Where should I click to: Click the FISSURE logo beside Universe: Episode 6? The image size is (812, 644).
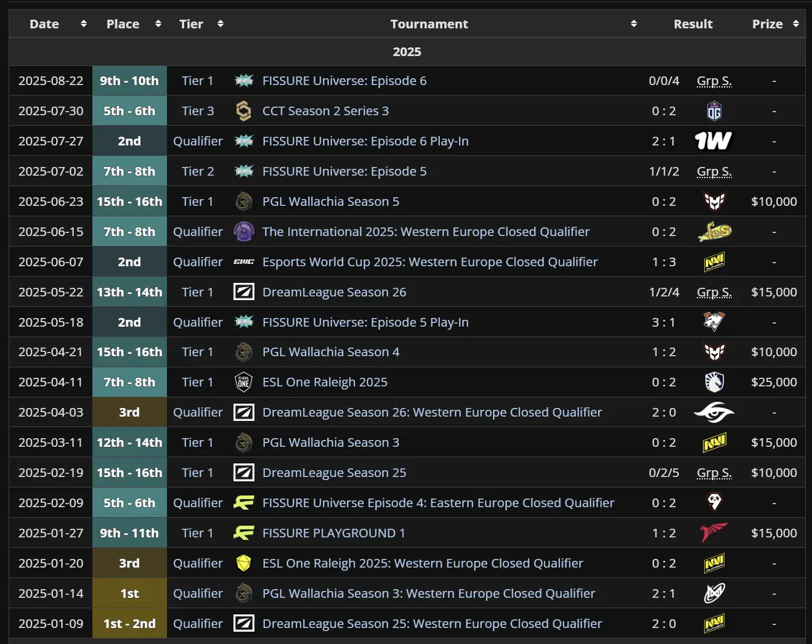(x=244, y=81)
